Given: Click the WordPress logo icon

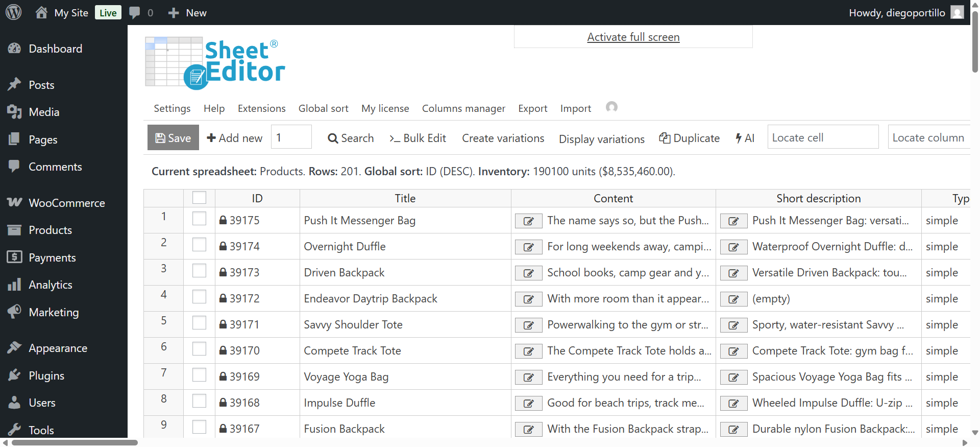Looking at the screenshot, I should pyautogui.click(x=14, y=12).
